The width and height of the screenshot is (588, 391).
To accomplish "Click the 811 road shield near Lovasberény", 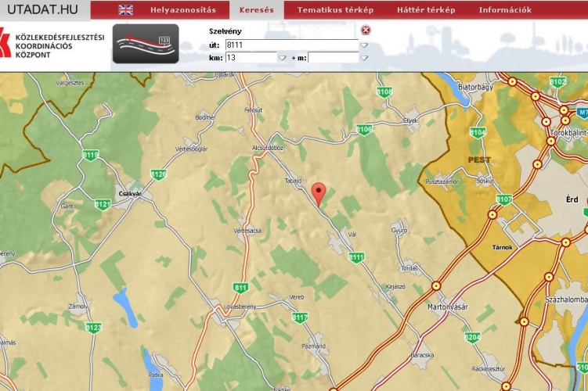I will pyautogui.click(x=240, y=288).
